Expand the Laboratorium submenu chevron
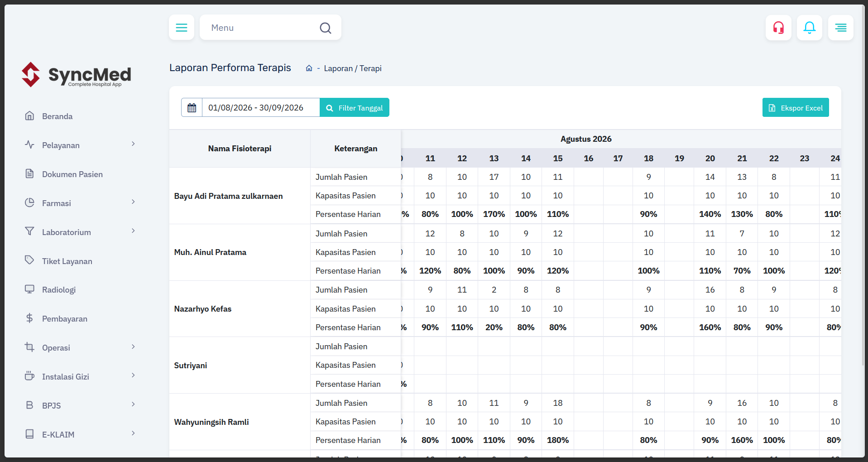This screenshot has height=462, width=868. [x=133, y=231]
